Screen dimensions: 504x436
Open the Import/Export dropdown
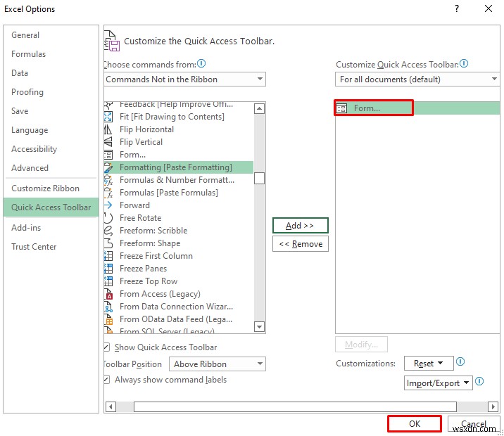[438, 383]
